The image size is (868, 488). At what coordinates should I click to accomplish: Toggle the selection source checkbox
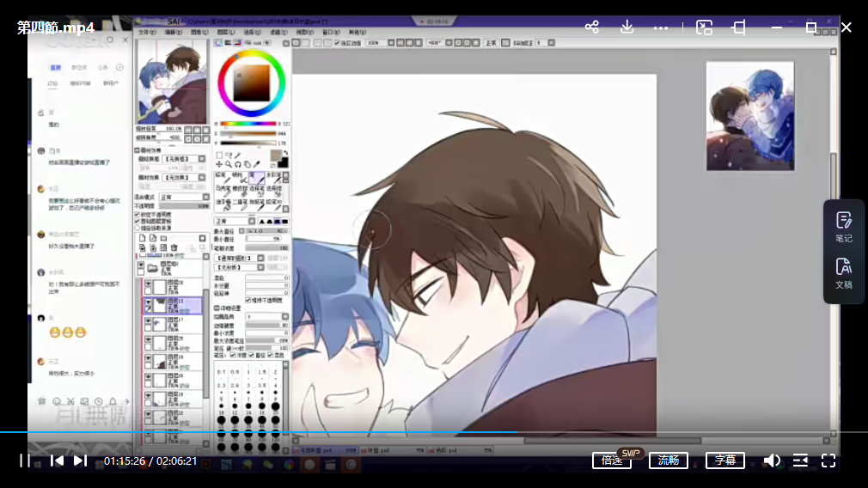click(x=138, y=228)
